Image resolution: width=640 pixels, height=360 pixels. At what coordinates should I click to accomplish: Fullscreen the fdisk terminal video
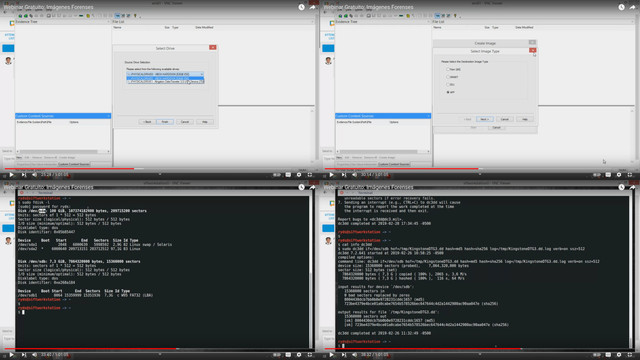click(x=310, y=355)
